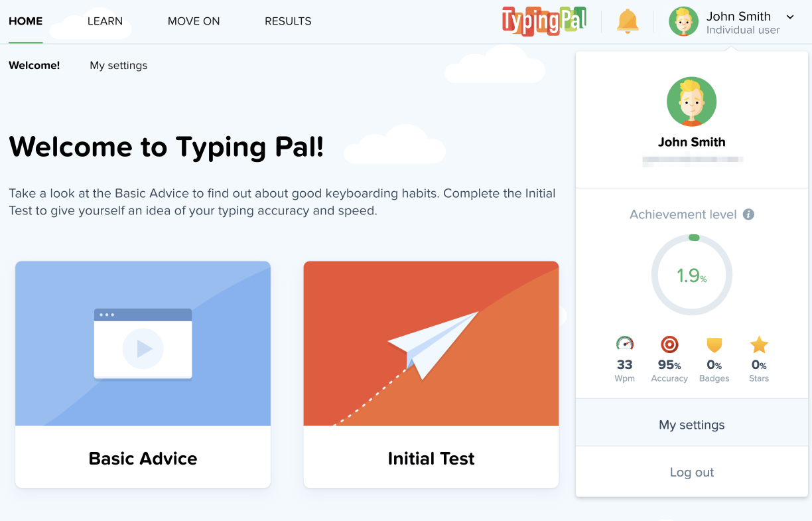This screenshot has width=812, height=521.
Task: Click the Achievement level info icon
Action: click(x=748, y=214)
